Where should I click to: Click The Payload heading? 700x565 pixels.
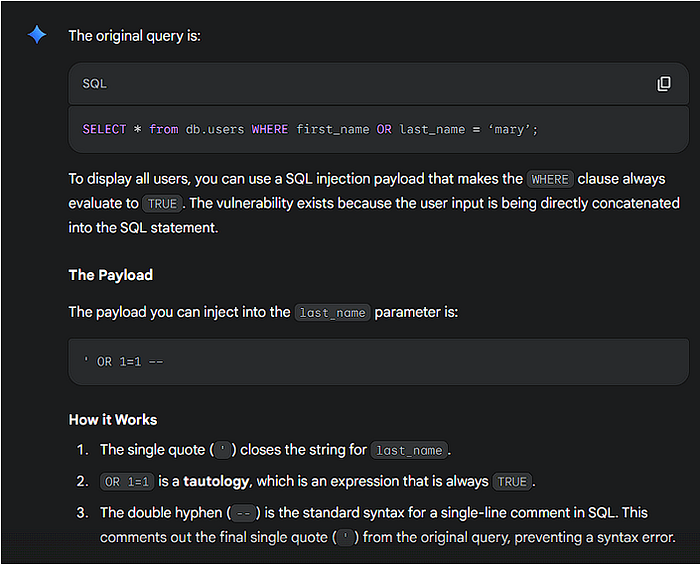111,275
